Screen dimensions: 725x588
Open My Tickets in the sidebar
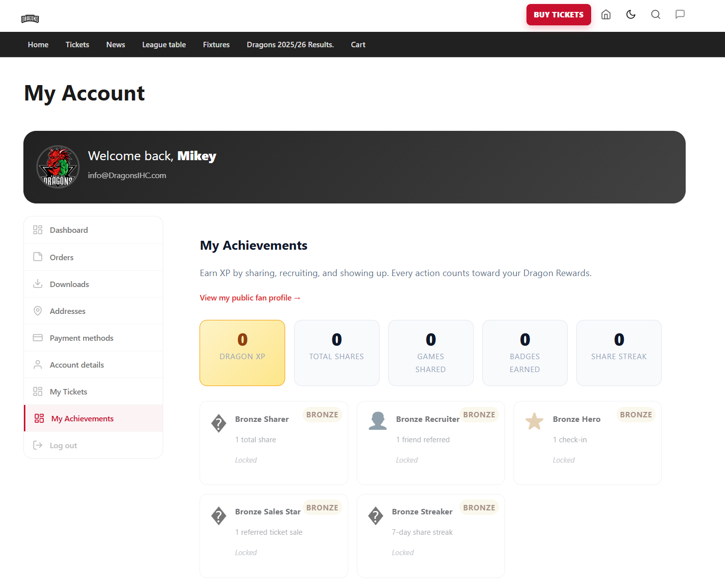pyautogui.click(x=94, y=392)
